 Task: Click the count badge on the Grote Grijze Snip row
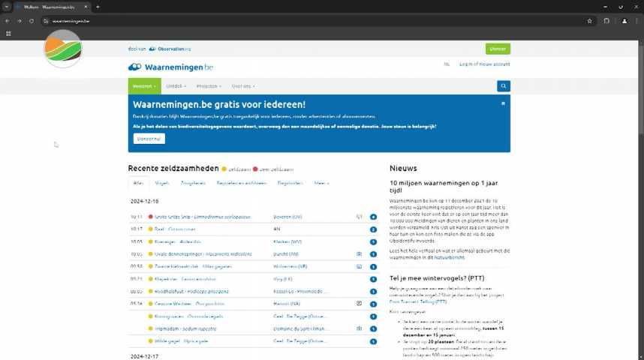coord(373,217)
